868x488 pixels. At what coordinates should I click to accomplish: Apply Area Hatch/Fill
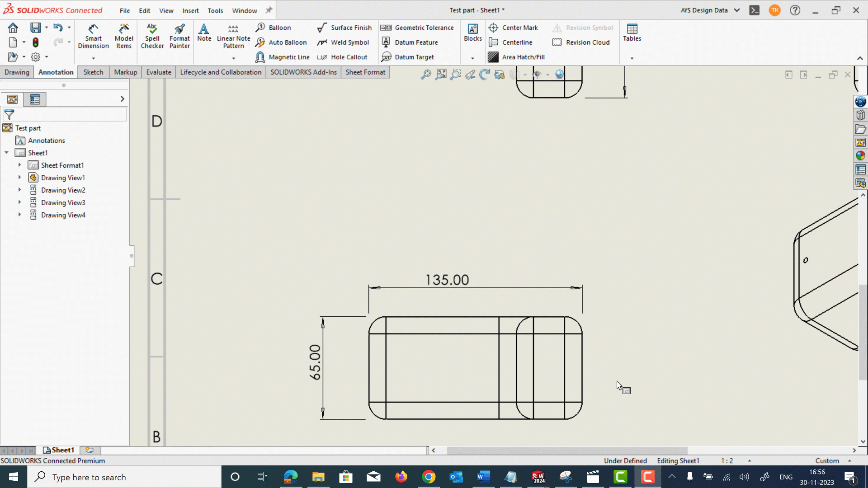pyautogui.click(x=517, y=57)
